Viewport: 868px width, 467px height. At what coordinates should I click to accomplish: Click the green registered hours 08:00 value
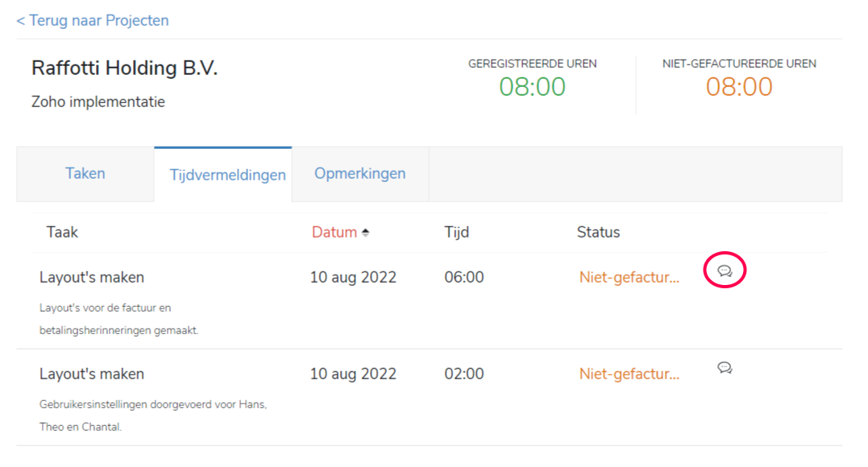click(533, 87)
